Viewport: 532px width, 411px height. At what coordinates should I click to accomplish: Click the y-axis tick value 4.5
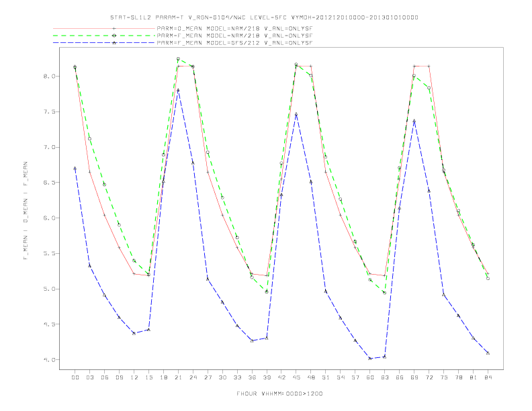pos(49,324)
